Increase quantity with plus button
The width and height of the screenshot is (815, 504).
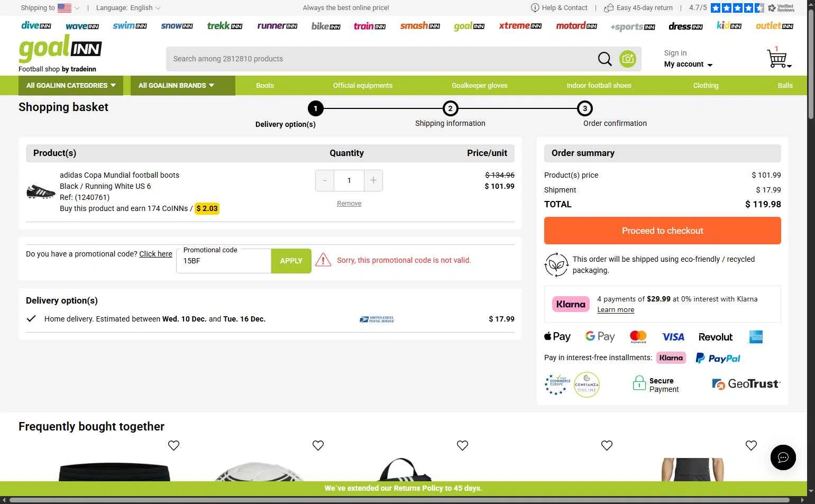373,180
